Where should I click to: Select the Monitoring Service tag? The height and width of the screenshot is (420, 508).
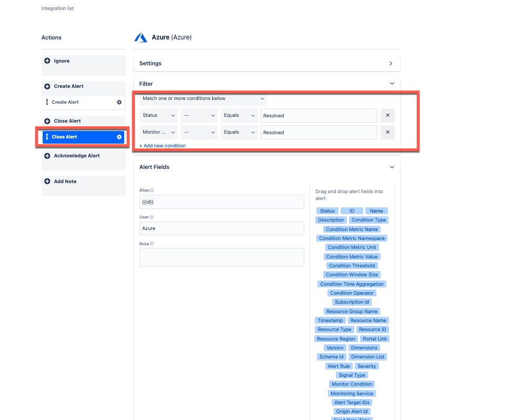click(x=352, y=394)
